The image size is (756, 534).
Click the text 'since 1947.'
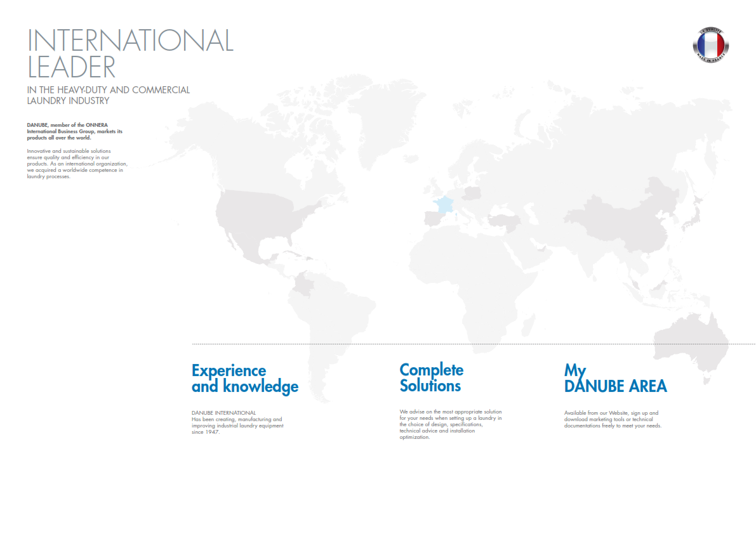point(206,432)
